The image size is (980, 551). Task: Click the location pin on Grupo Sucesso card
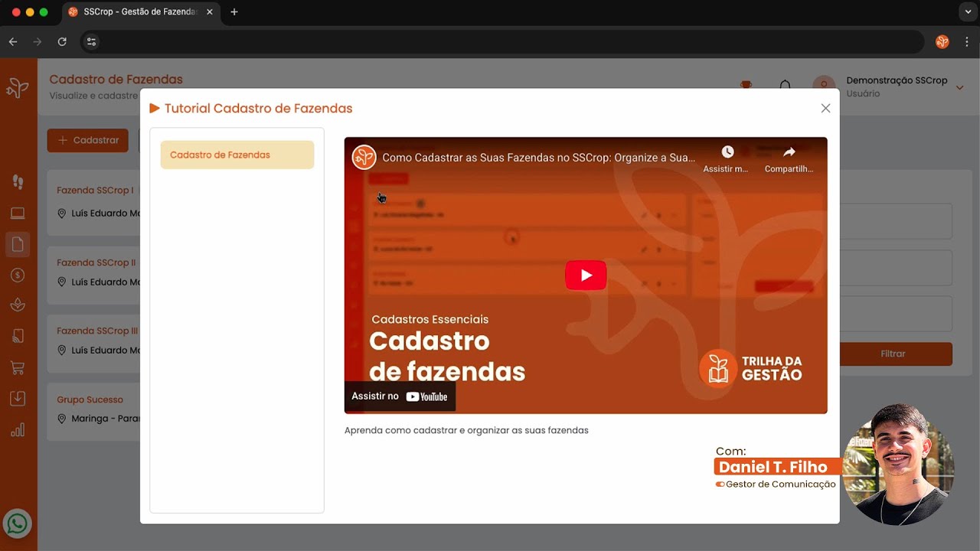62,419
